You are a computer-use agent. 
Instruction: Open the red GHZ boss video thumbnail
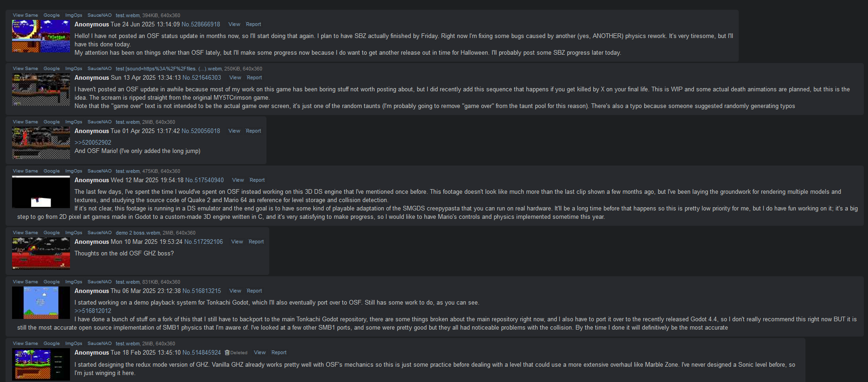click(x=41, y=254)
